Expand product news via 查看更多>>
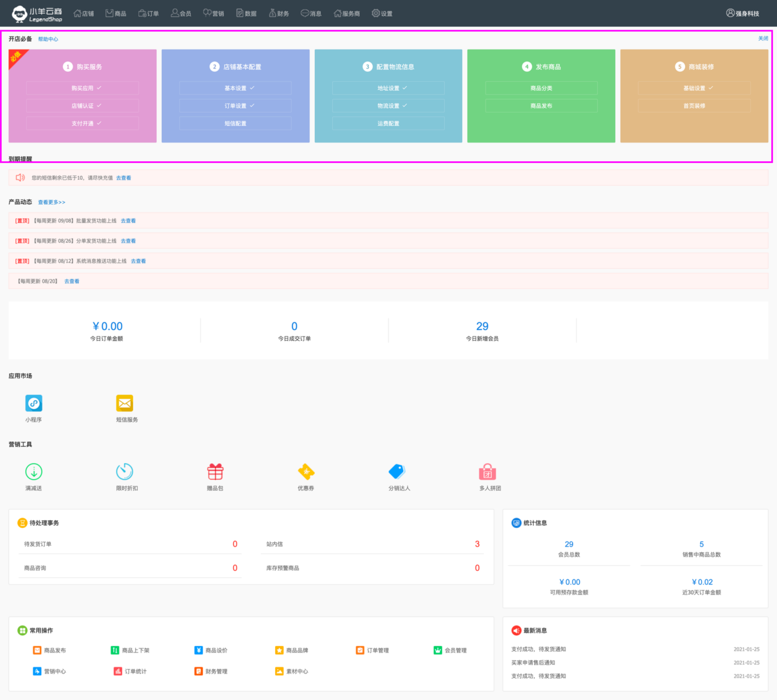The image size is (777, 700). [52, 202]
